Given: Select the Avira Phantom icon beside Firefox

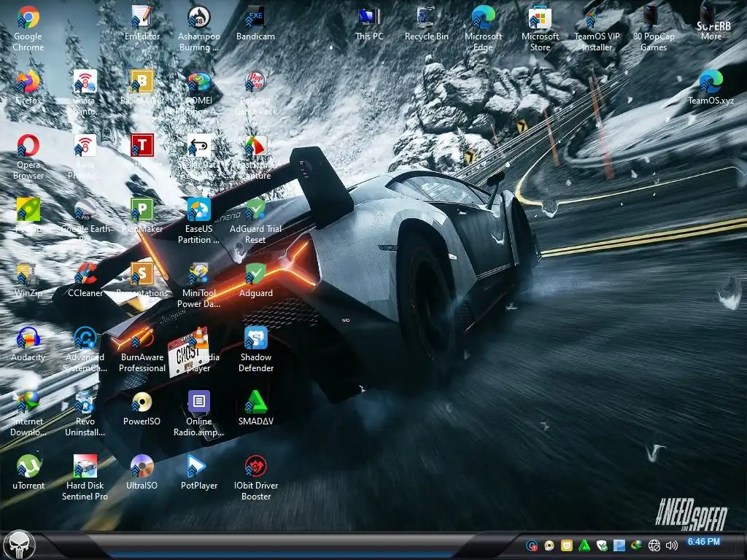Looking at the screenshot, I should pyautogui.click(x=85, y=82).
